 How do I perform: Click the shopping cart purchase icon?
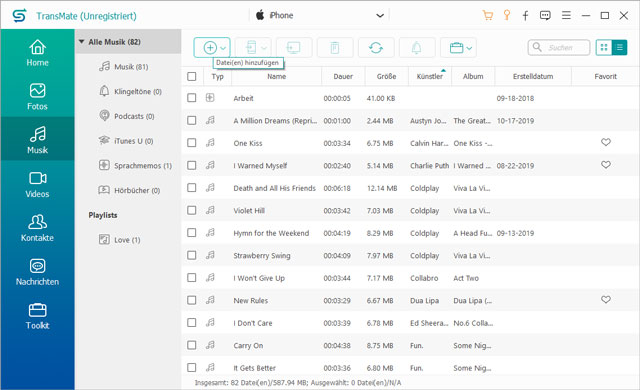pyautogui.click(x=487, y=16)
